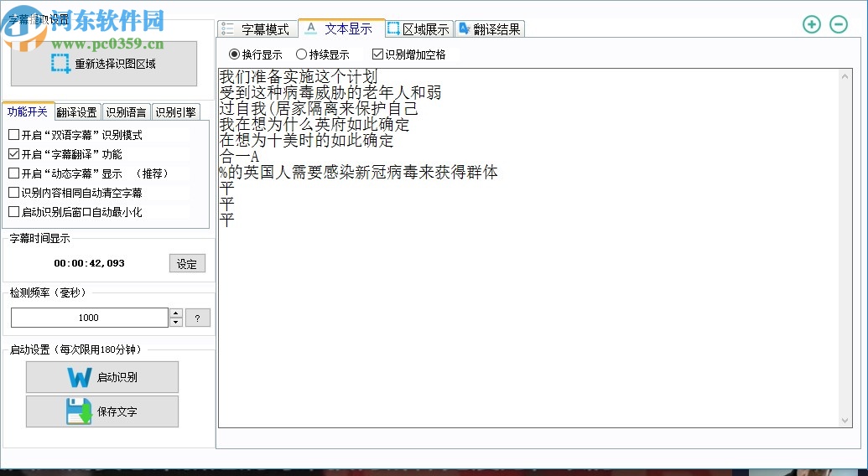868x476 pixels.
Task: Click line 过自我(居家隔离来保护自己
Action: (x=319, y=108)
